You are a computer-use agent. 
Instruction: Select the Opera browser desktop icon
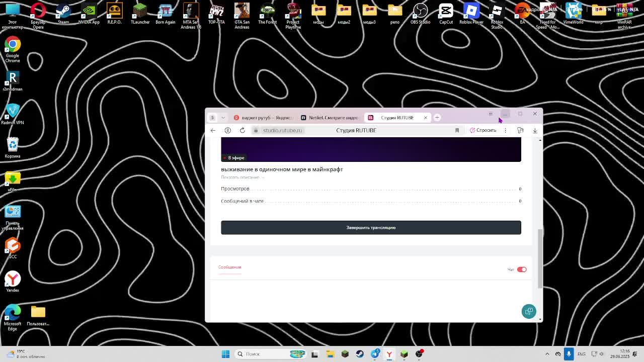point(38,16)
